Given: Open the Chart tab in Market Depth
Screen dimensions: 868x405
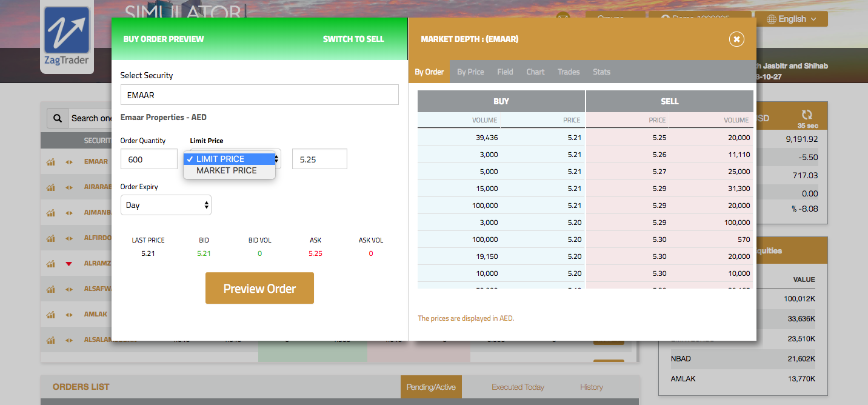Looking at the screenshot, I should pyautogui.click(x=535, y=72).
